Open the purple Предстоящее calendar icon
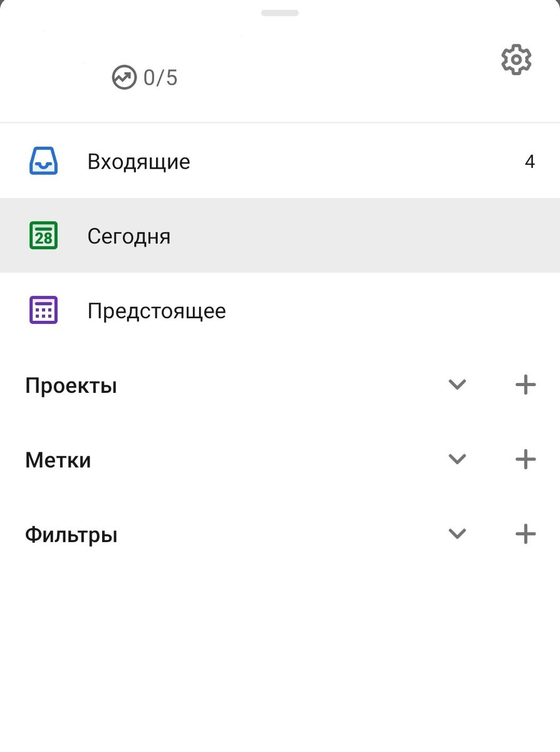560x752 pixels. point(43,310)
